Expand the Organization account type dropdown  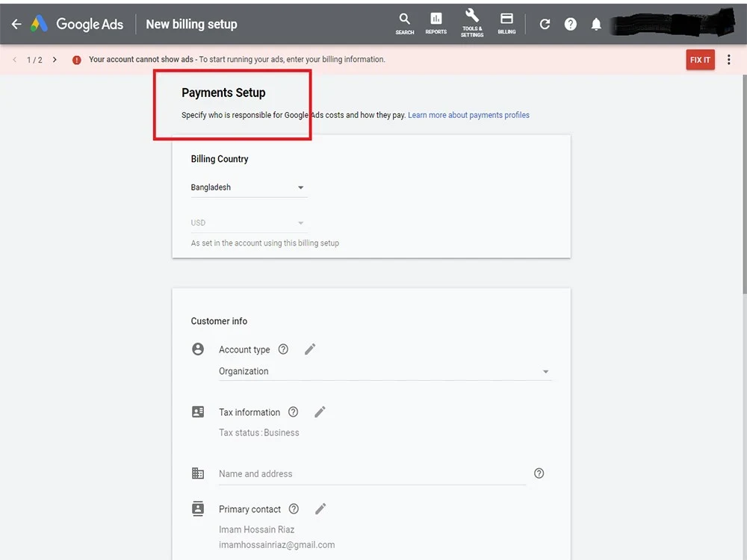coord(385,371)
